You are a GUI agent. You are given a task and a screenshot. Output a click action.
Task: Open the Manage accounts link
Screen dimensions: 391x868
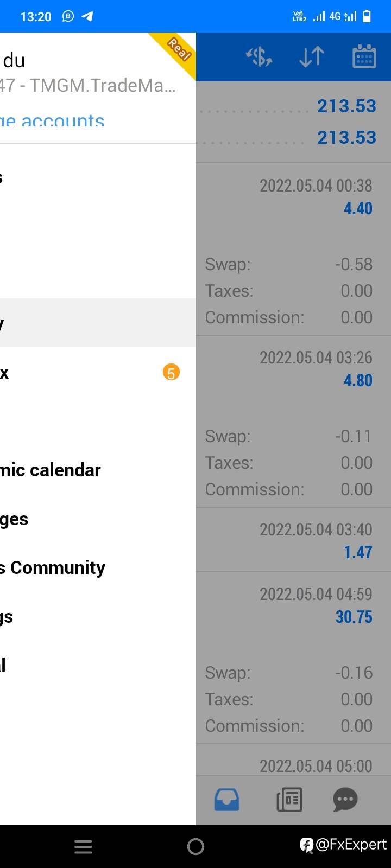pos(53,122)
